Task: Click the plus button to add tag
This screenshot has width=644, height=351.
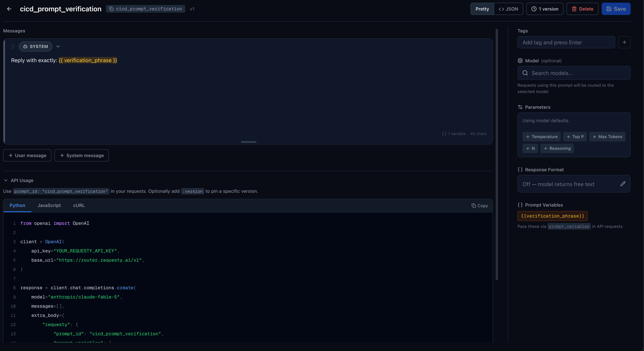Action: click(624, 42)
